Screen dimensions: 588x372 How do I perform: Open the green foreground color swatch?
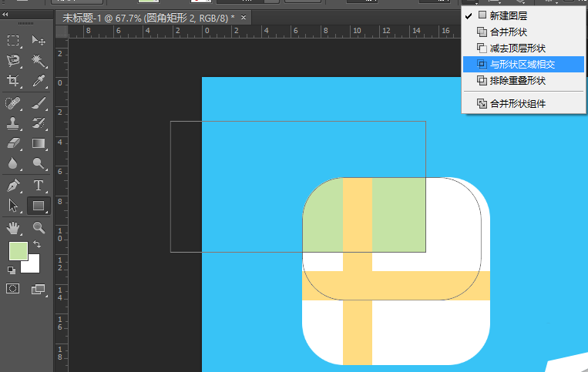(17, 250)
